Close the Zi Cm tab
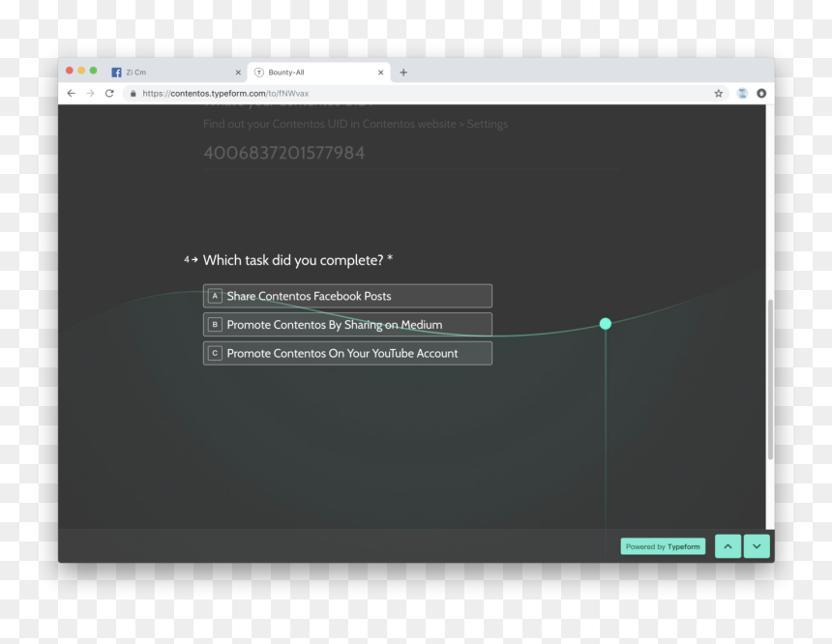Viewport: 832px width, 644px height. [x=238, y=73]
